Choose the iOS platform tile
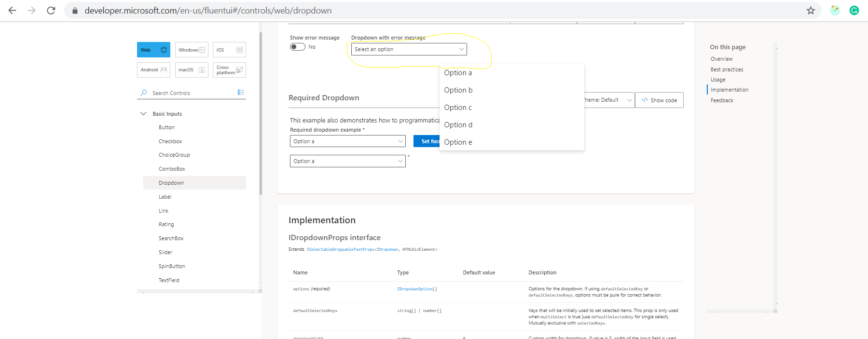The width and height of the screenshot is (868, 339). (x=229, y=50)
